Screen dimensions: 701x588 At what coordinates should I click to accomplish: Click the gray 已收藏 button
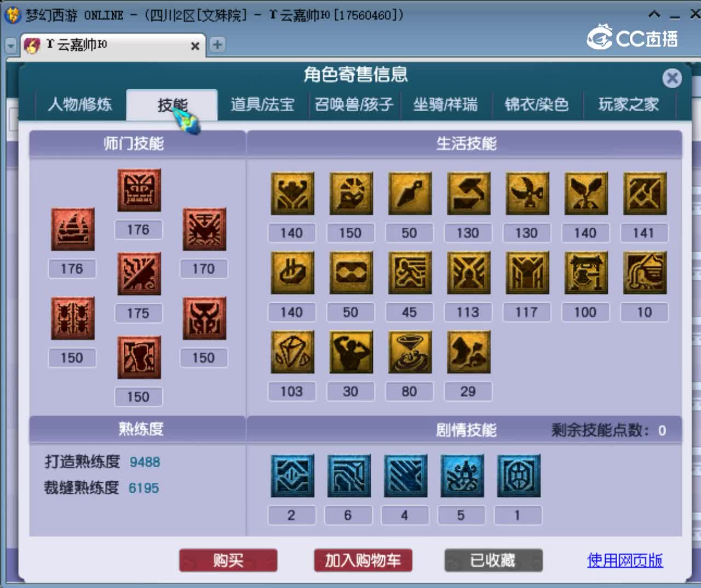point(493,560)
